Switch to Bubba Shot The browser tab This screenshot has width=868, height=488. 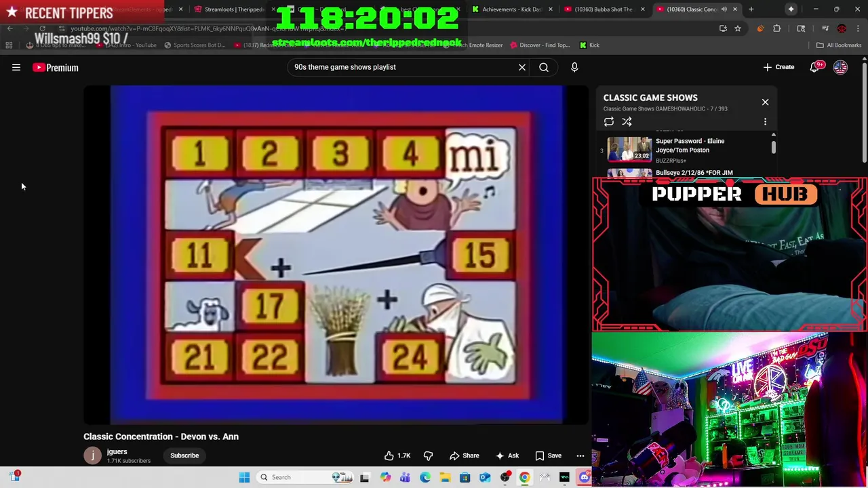(x=604, y=9)
